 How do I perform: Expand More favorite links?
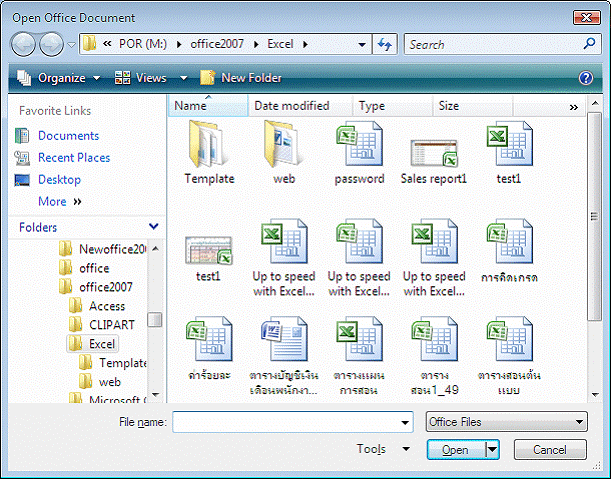point(60,201)
